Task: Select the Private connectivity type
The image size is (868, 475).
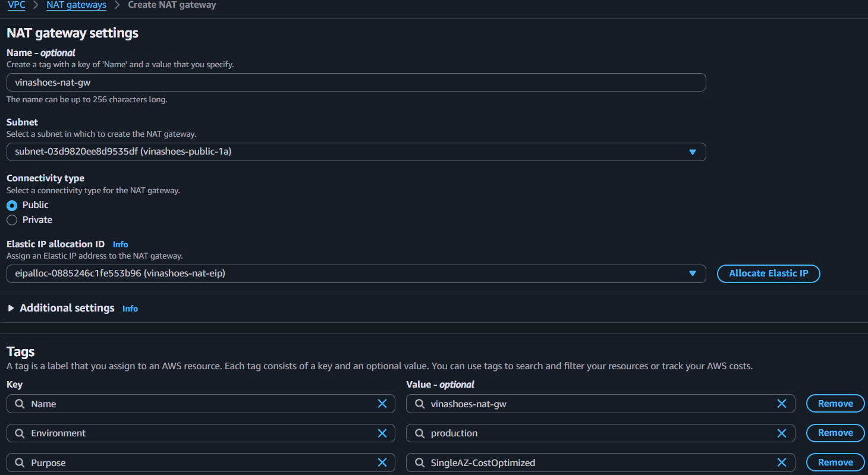Action: coord(12,220)
